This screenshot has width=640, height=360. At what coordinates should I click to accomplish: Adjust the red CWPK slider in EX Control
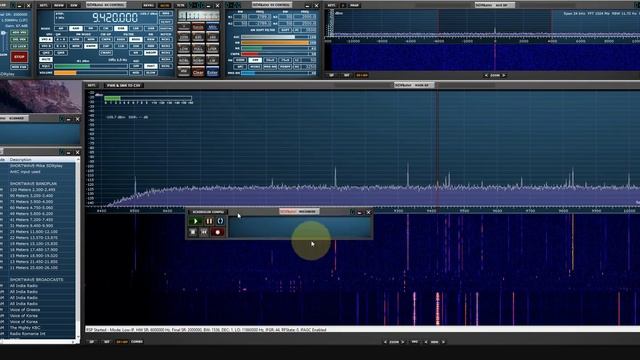pos(275,54)
